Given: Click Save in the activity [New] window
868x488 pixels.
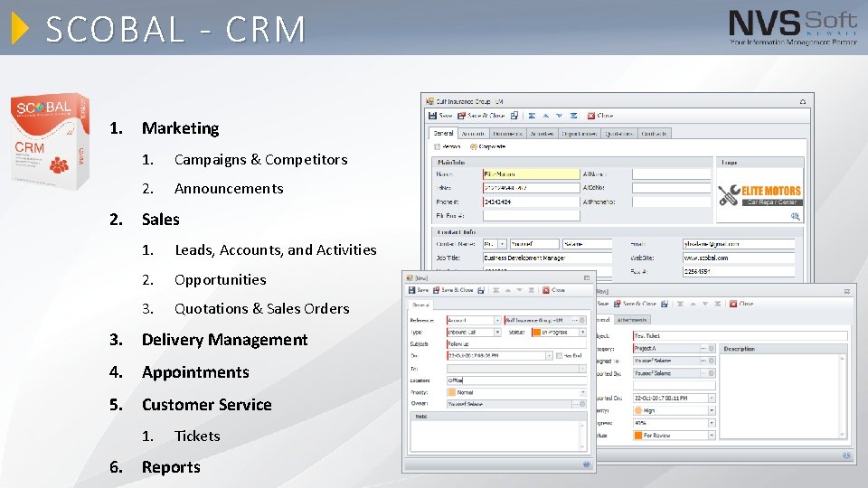Looking at the screenshot, I should point(419,290).
